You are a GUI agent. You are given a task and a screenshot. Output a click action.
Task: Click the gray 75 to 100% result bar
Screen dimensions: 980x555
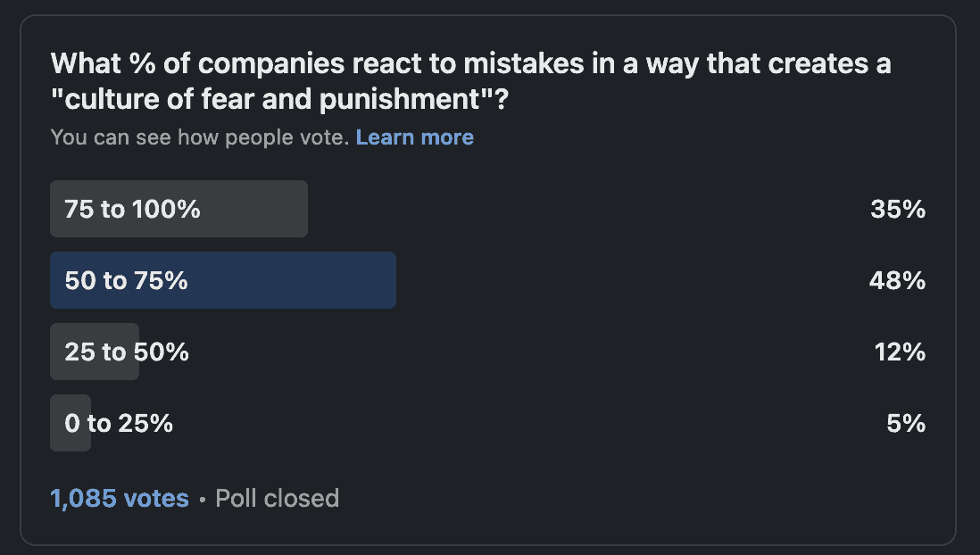point(179,209)
